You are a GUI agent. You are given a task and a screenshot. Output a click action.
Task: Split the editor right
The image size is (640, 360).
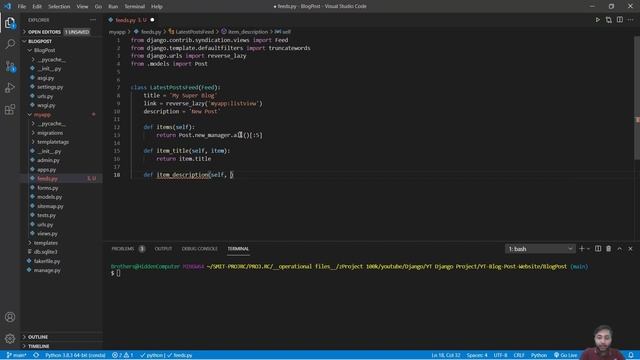coord(620,20)
